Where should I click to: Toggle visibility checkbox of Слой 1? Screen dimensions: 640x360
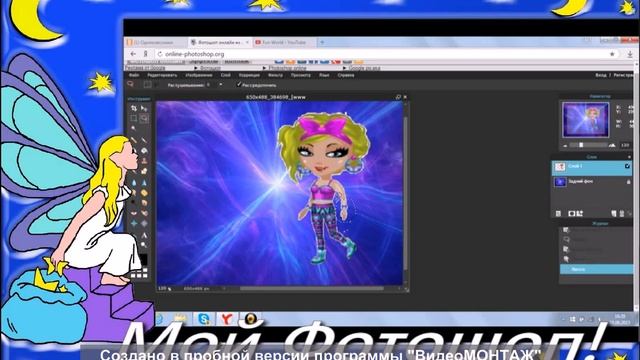(627, 167)
